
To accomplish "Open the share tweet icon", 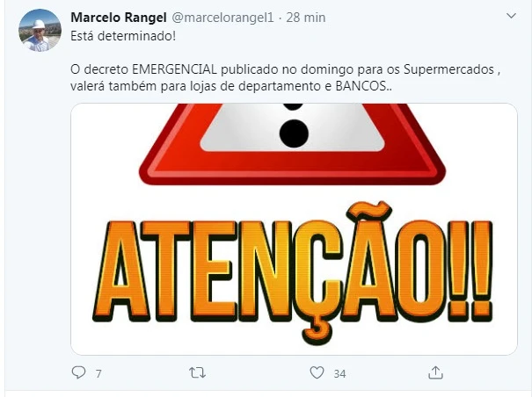I will (x=435, y=372).
